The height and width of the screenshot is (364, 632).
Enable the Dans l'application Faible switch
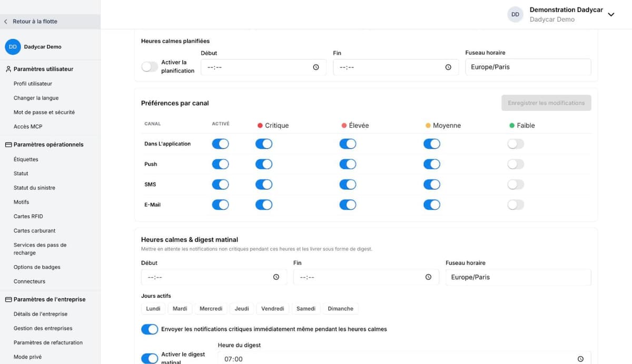[516, 144]
